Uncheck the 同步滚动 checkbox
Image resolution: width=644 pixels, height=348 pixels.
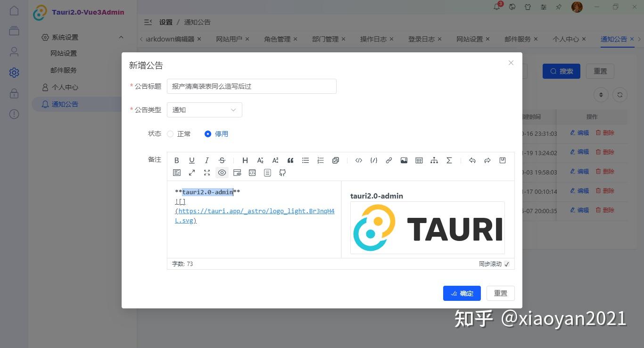coord(506,264)
